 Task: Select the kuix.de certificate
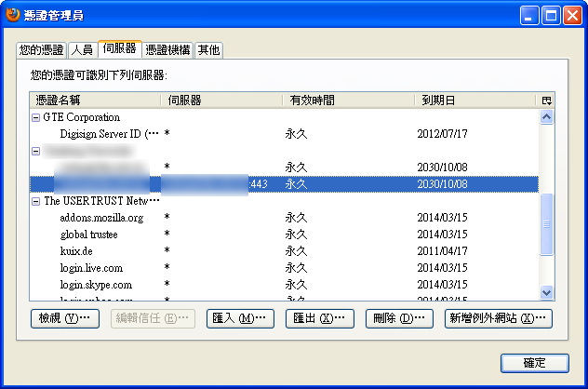[284, 251]
